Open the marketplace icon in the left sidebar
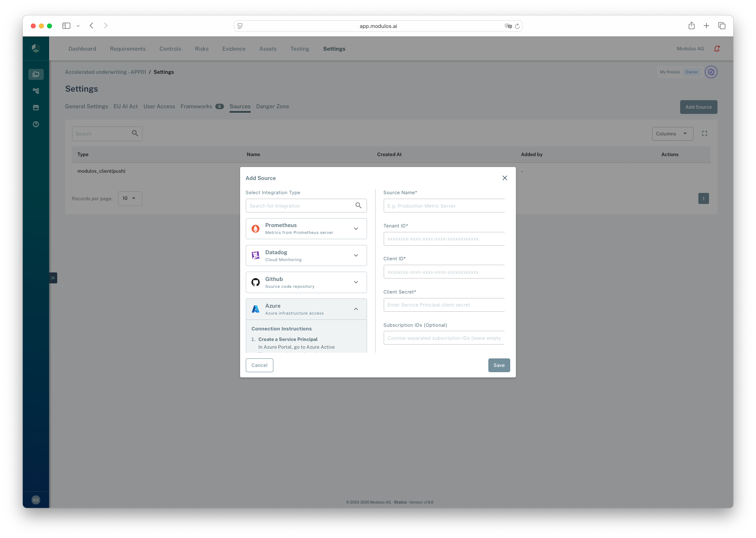756x538 pixels. [36, 107]
